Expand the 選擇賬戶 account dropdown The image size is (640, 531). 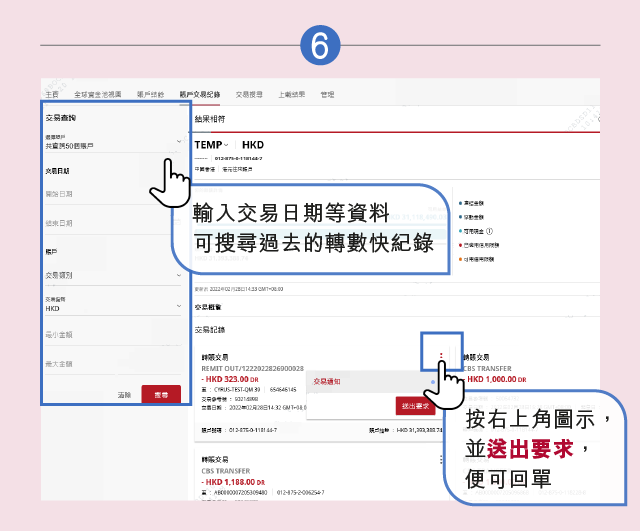point(179,142)
